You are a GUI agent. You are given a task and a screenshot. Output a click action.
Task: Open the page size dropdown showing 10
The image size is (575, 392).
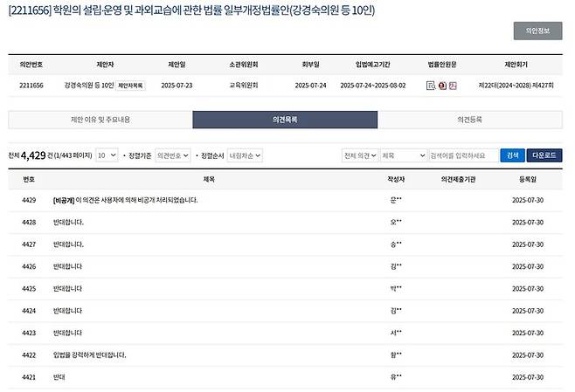[x=106, y=155]
